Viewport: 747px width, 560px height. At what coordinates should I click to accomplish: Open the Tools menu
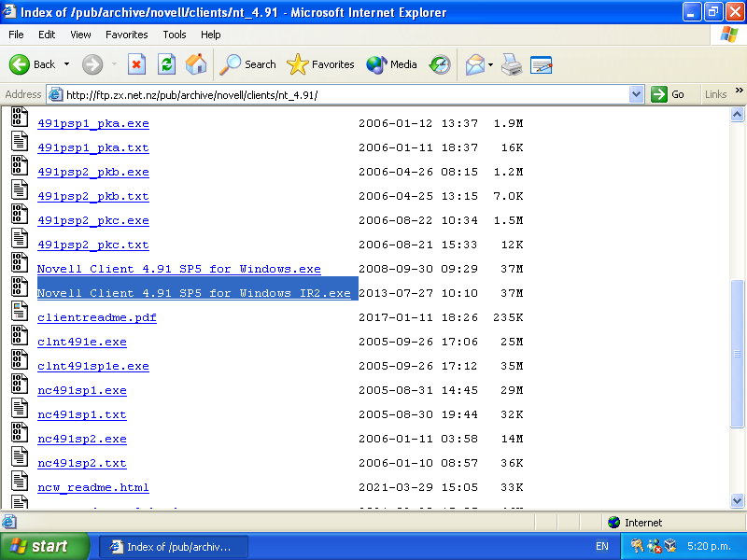point(175,35)
